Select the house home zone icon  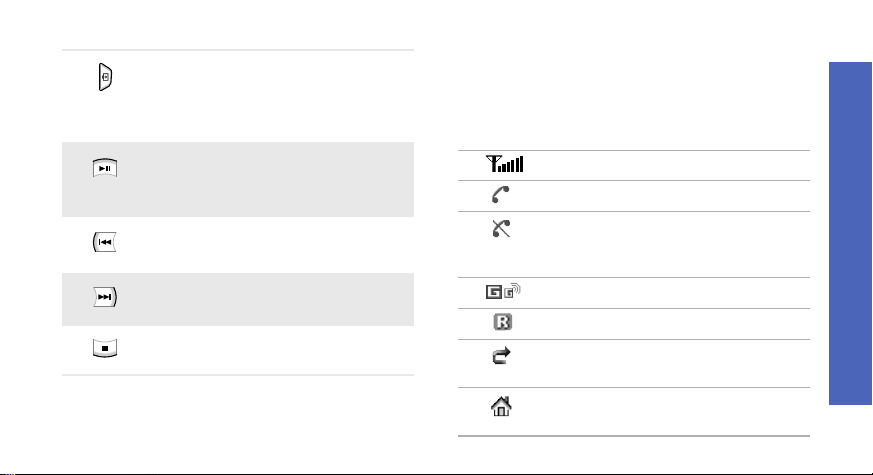tap(501, 407)
